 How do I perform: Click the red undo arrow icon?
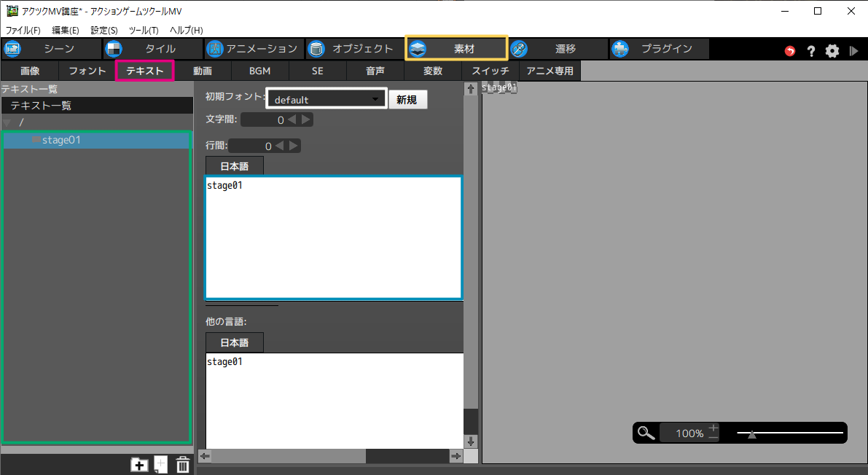point(790,51)
